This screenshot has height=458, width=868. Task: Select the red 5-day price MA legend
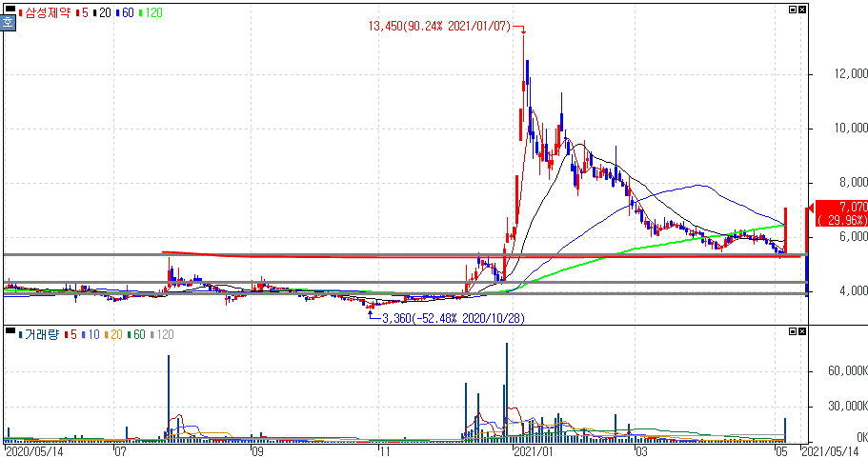pyautogui.click(x=82, y=12)
